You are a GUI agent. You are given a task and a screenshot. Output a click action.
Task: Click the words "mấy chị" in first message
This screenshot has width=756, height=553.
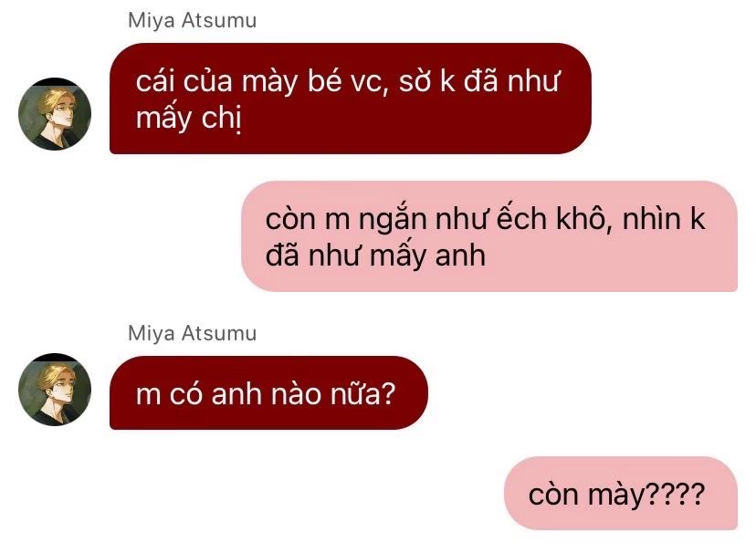188,119
